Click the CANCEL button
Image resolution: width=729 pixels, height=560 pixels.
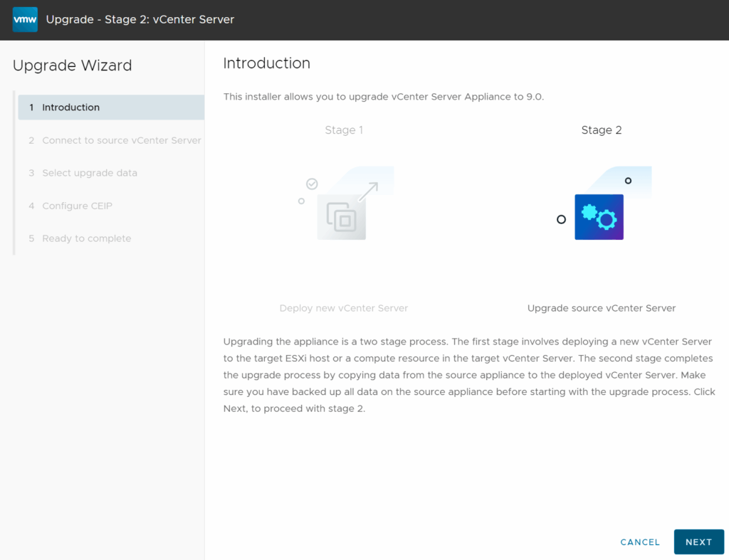coord(640,542)
